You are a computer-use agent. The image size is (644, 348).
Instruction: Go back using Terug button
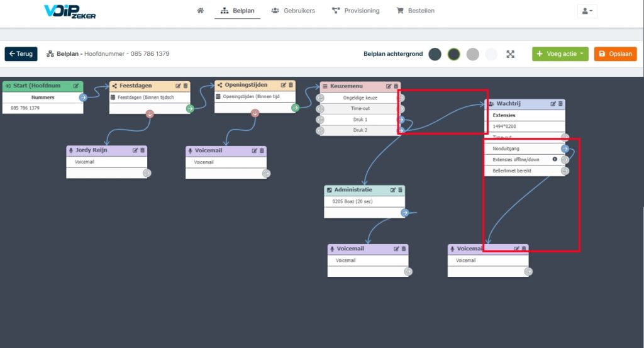(21, 54)
